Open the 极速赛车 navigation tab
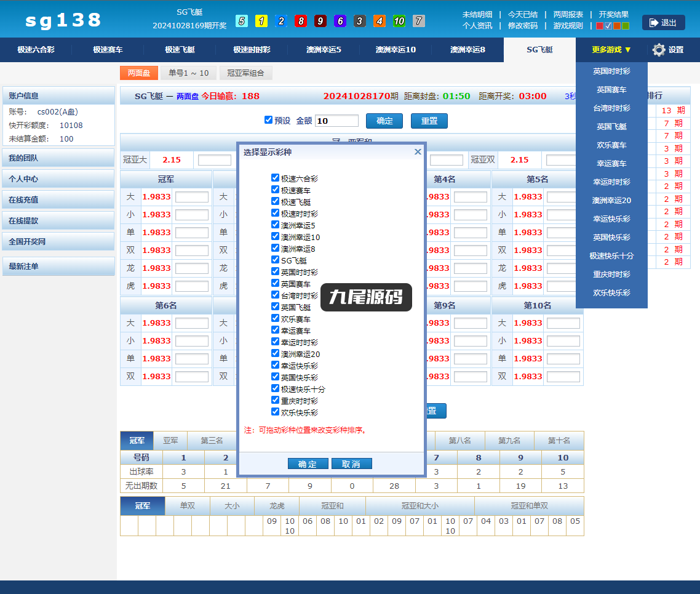The image size is (700, 594). point(108,50)
